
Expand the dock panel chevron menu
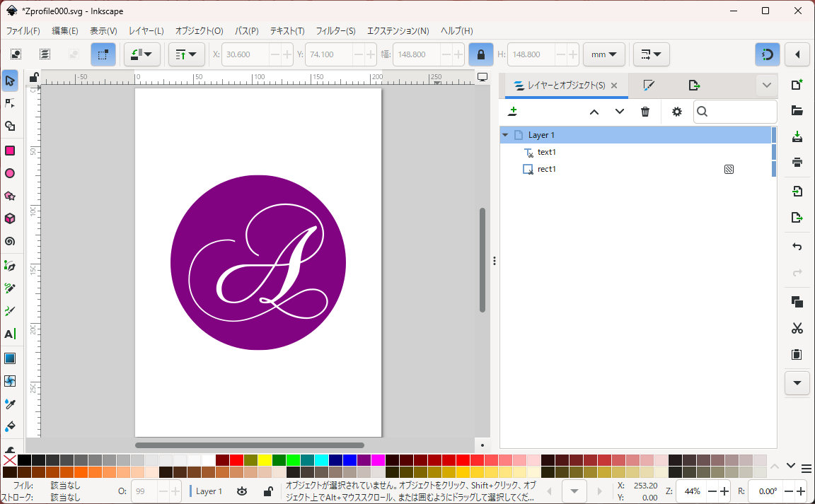click(767, 86)
